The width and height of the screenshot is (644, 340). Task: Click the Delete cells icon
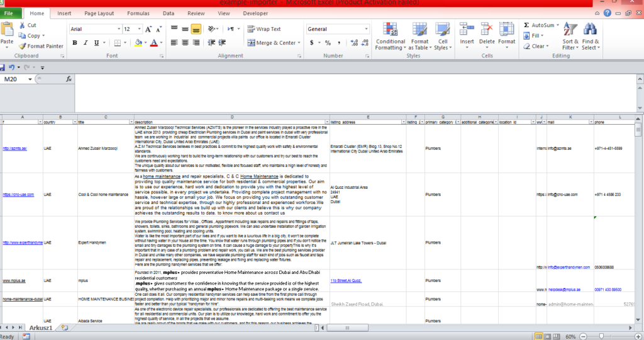[487, 30]
